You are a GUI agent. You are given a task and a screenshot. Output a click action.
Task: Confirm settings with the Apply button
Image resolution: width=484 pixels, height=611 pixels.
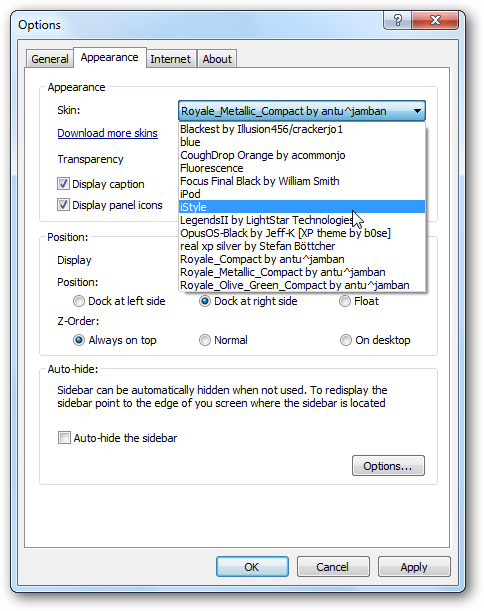[414, 567]
